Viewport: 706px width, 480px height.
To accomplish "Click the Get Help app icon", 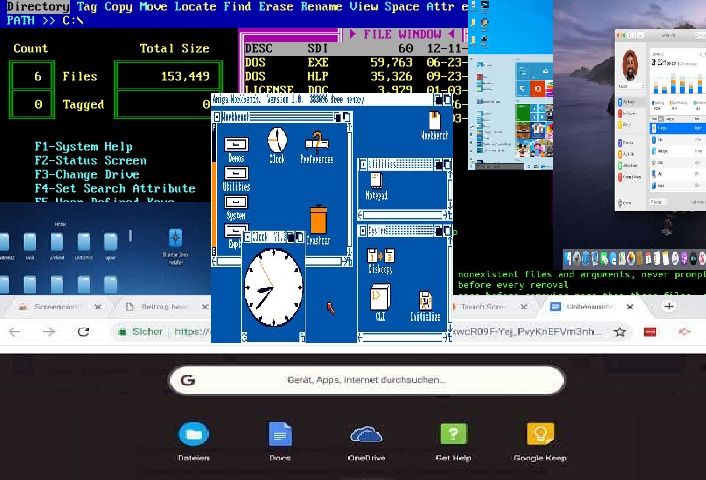I will click(x=453, y=434).
